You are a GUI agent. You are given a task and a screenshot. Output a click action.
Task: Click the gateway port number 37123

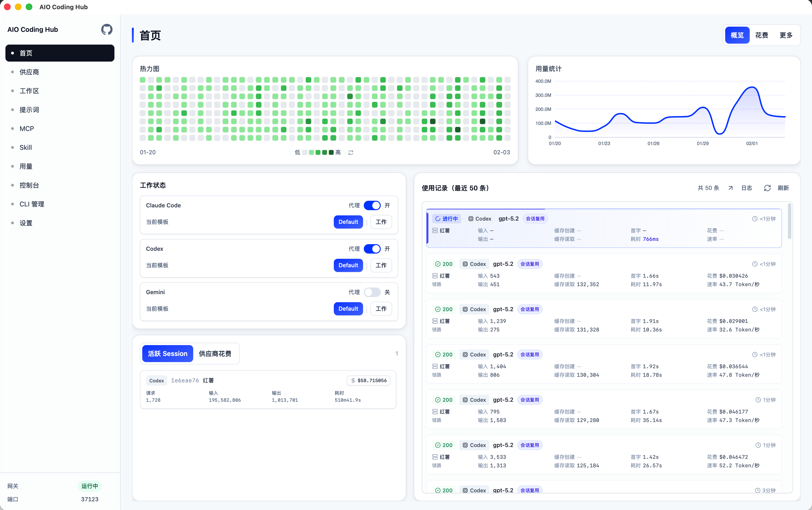90,499
